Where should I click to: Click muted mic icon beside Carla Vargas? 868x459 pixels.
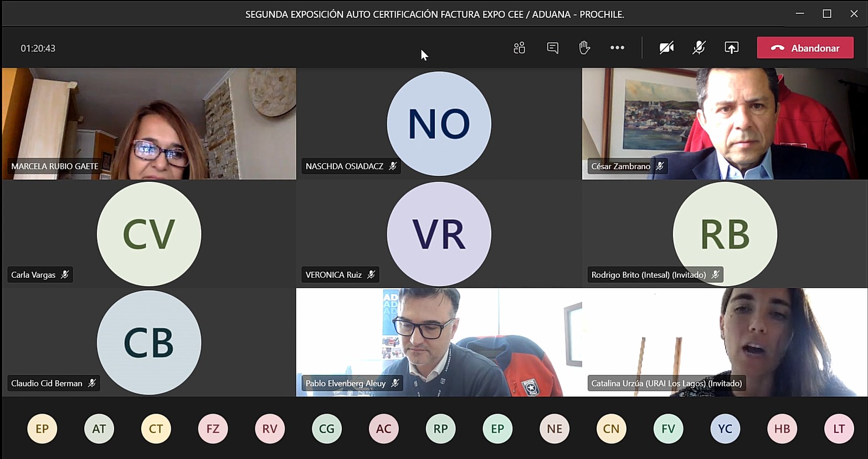point(65,274)
